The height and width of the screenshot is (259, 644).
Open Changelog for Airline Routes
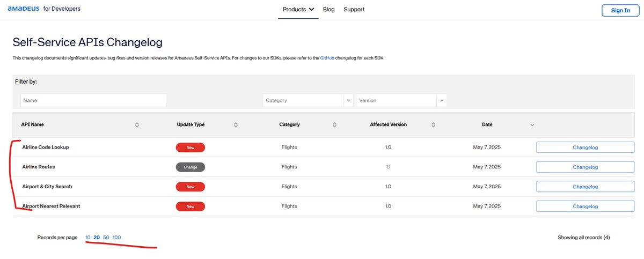click(585, 167)
